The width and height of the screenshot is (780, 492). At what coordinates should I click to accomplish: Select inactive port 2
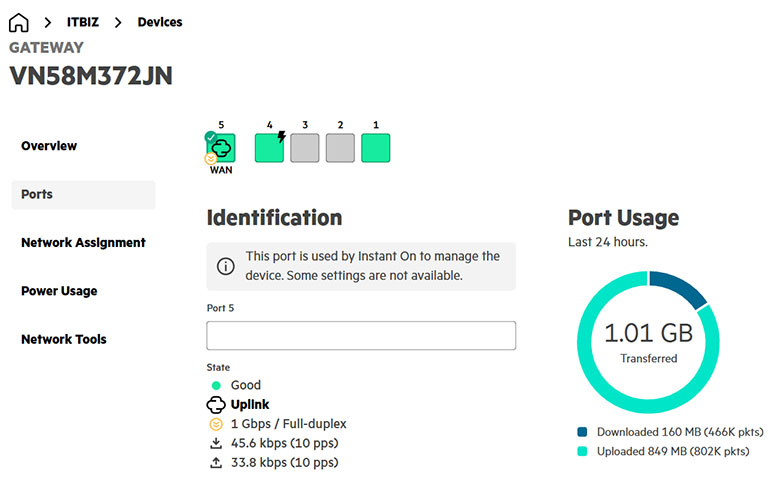point(340,148)
